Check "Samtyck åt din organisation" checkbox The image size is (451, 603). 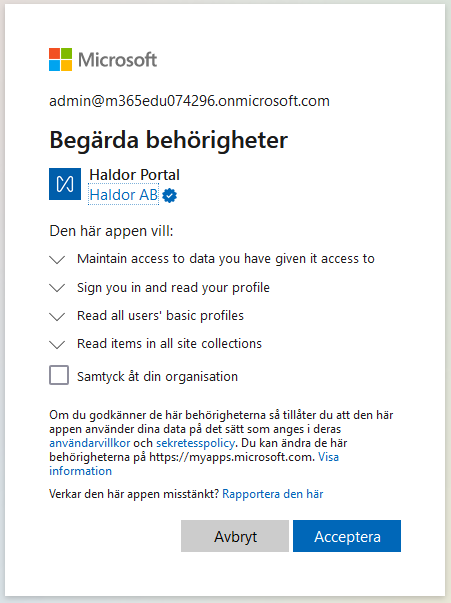[59, 375]
